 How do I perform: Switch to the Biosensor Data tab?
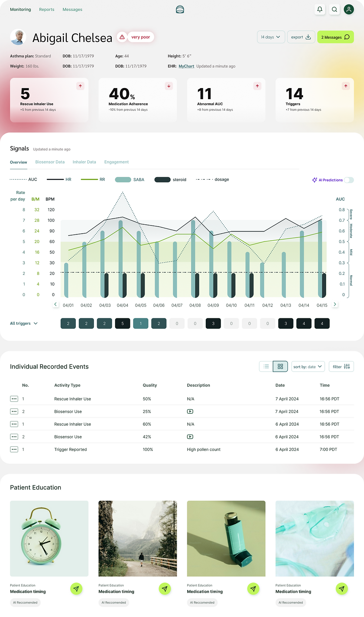pyautogui.click(x=50, y=162)
